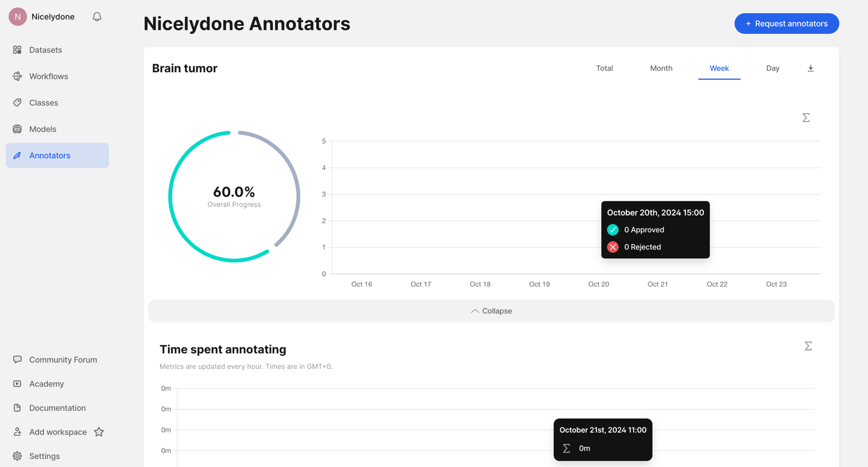Switch to the Month tab
The height and width of the screenshot is (467, 868).
[x=661, y=68]
